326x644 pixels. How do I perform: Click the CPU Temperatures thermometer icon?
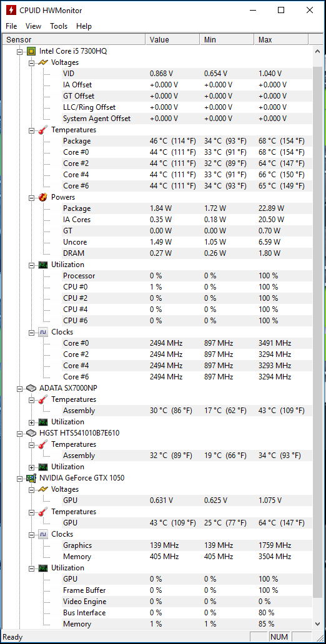(x=43, y=130)
